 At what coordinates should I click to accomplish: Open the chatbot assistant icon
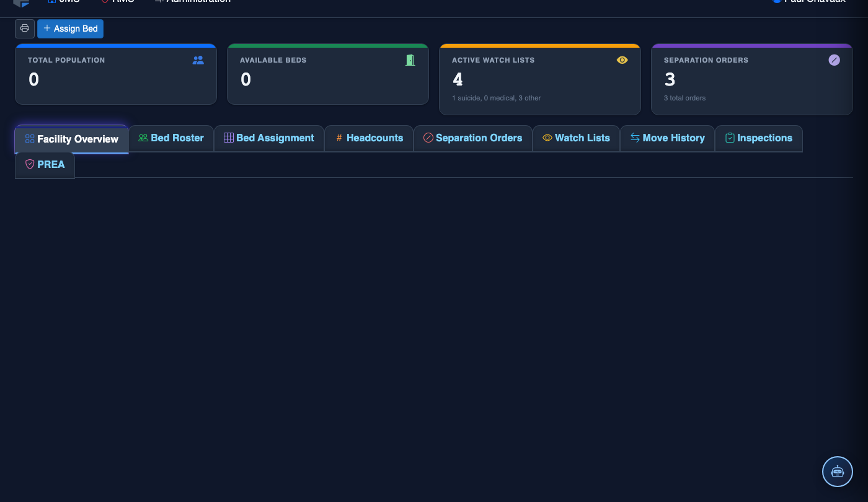tap(838, 472)
